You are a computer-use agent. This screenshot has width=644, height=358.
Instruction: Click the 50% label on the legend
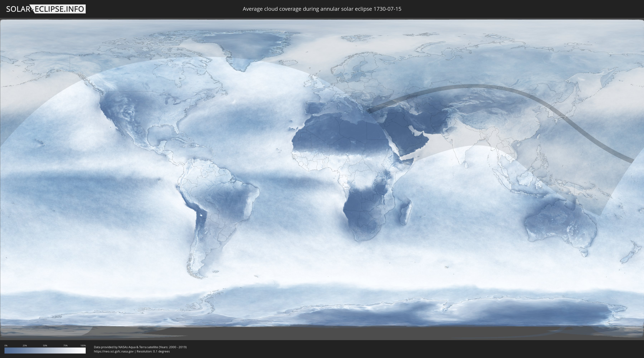pos(45,345)
